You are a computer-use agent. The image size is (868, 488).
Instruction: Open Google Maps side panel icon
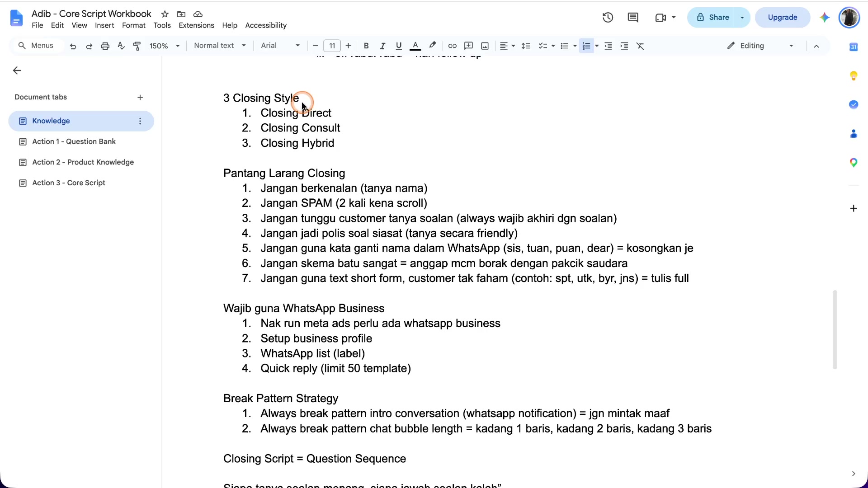854,163
